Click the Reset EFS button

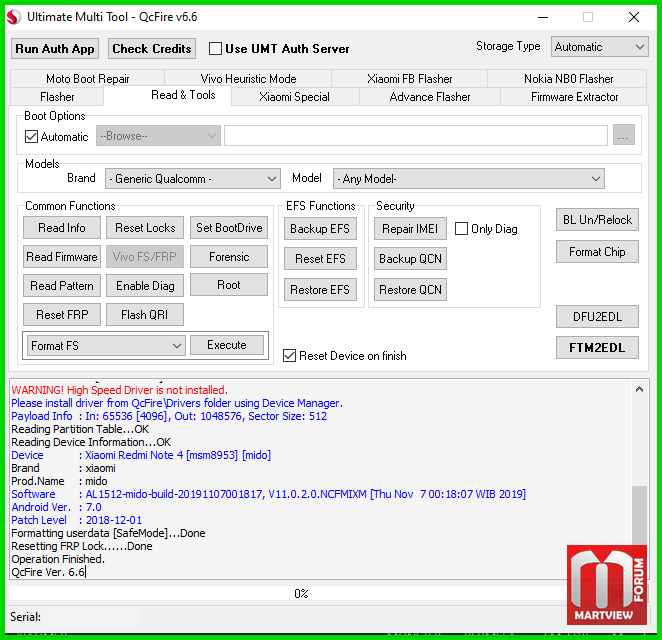320,258
